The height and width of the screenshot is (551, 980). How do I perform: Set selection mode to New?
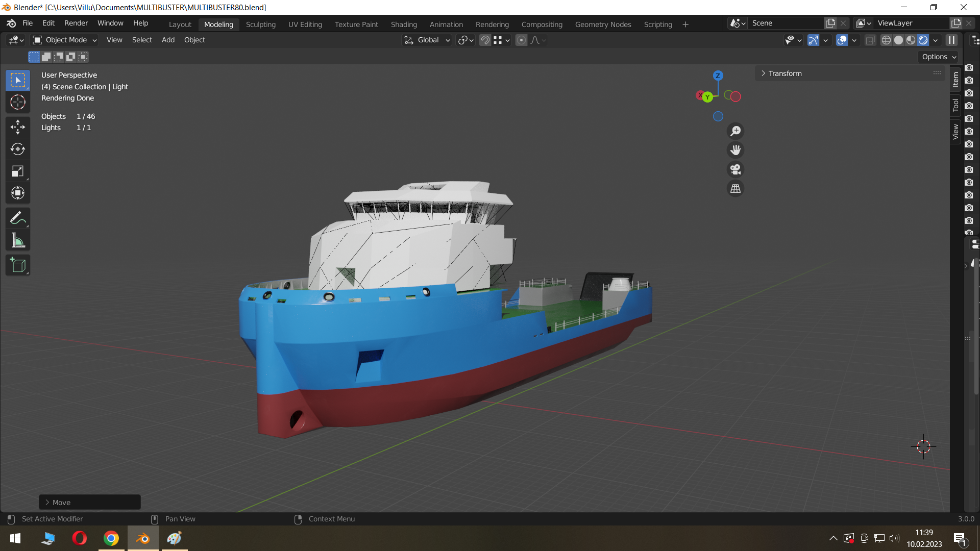tap(34, 57)
